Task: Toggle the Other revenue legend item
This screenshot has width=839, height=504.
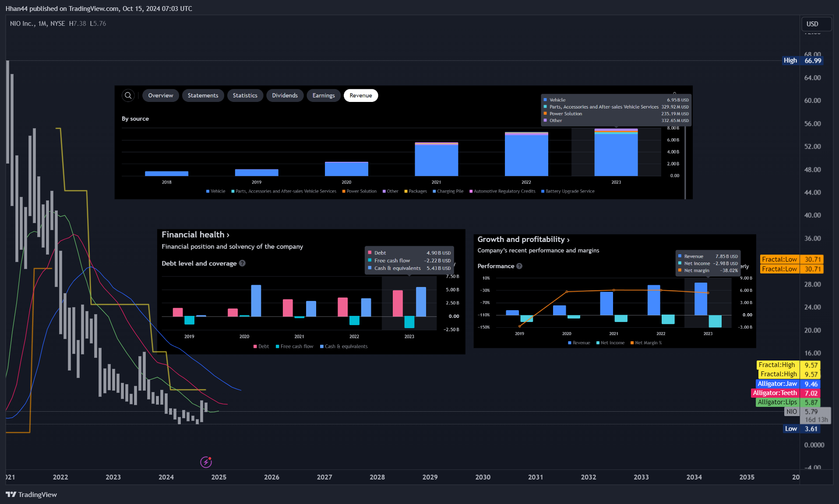Action: point(390,191)
